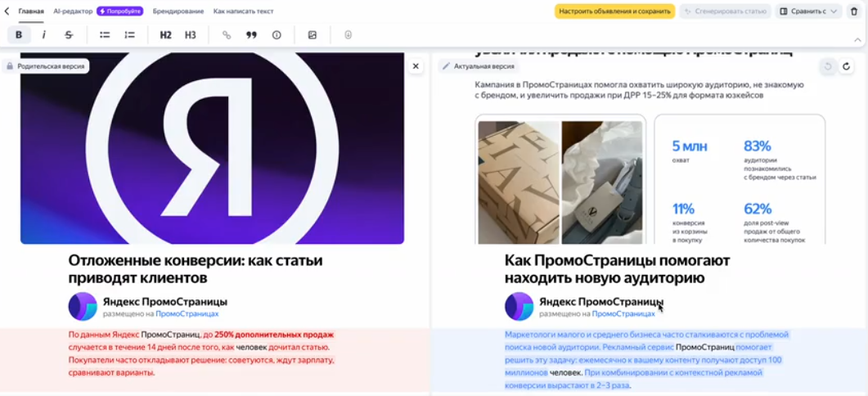
Task: Open ПромоСтраницах link in the right pane
Action: pyautogui.click(x=623, y=313)
